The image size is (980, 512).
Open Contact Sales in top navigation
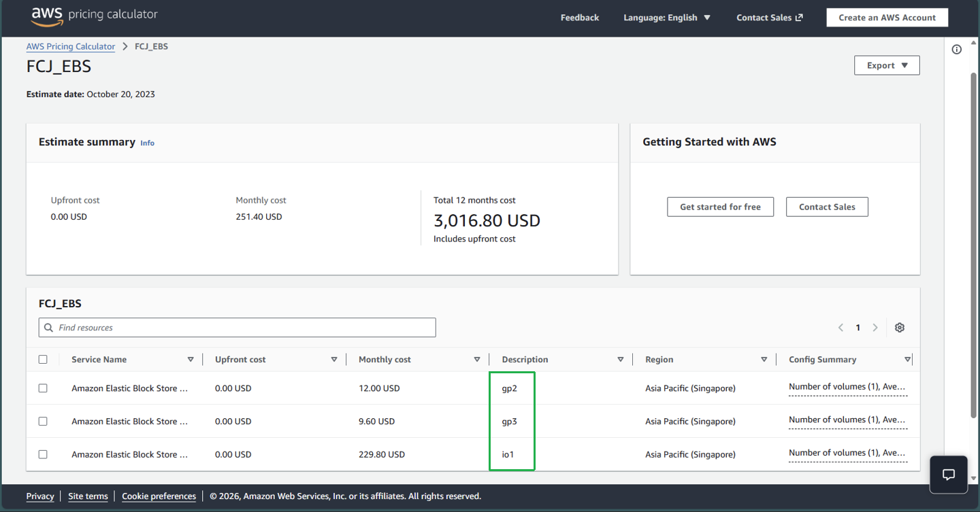(x=769, y=18)
